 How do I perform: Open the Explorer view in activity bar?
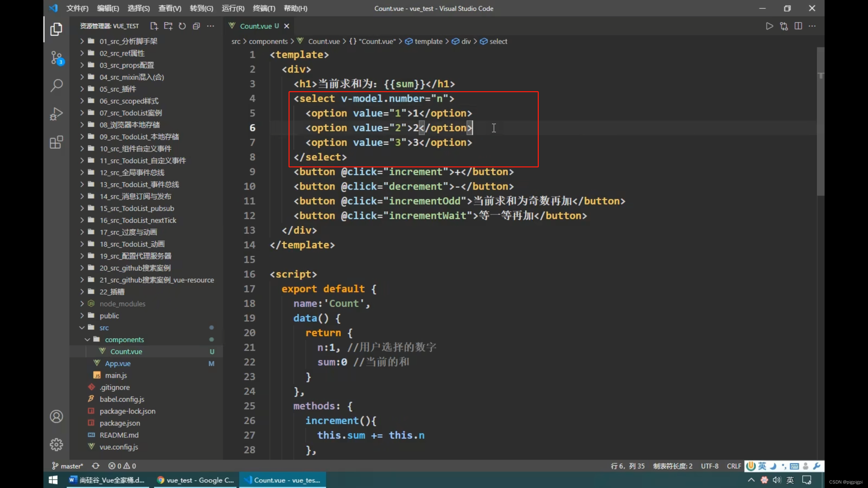coord(56,29)
